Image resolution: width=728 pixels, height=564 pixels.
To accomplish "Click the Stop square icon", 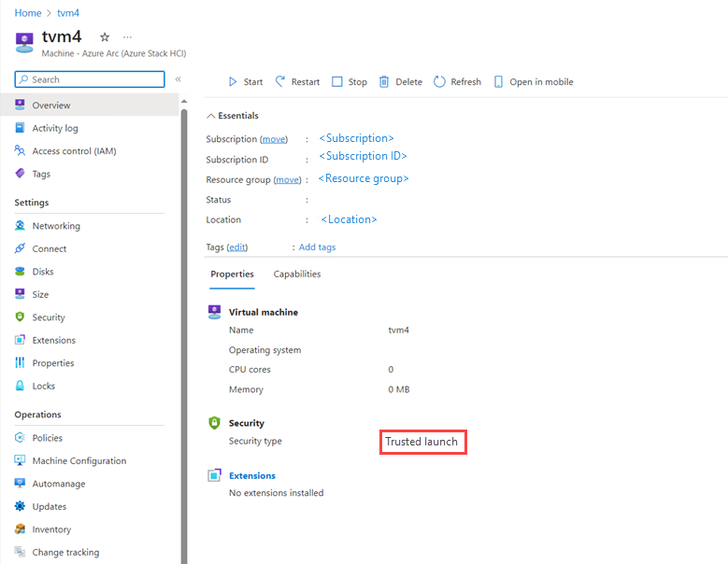I will click(x=337, y=82).
